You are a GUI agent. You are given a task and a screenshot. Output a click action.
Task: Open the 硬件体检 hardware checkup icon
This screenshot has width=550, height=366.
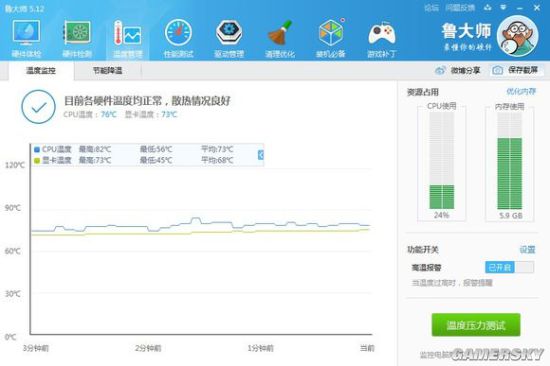pos(26,38)
